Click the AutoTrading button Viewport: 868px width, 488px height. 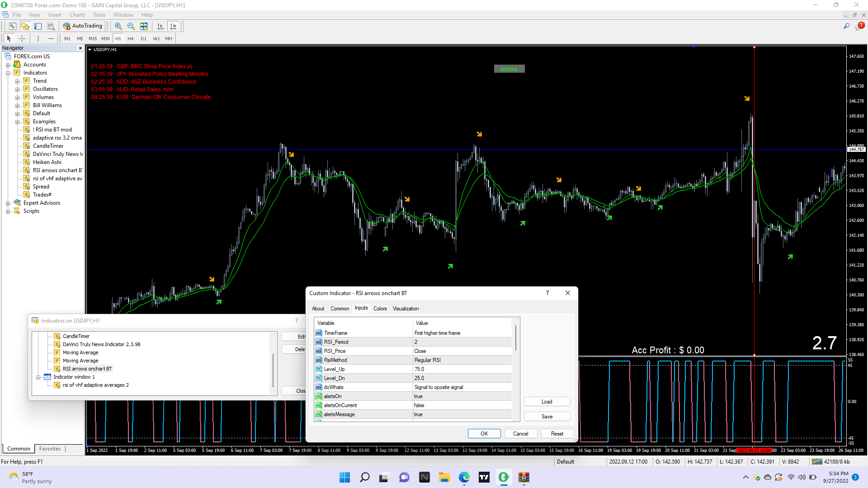tap(83, 26)
